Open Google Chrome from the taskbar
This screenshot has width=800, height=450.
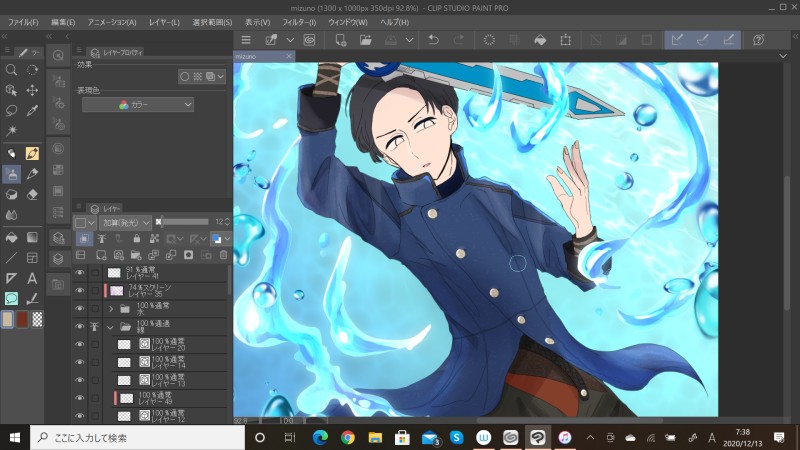347,437
